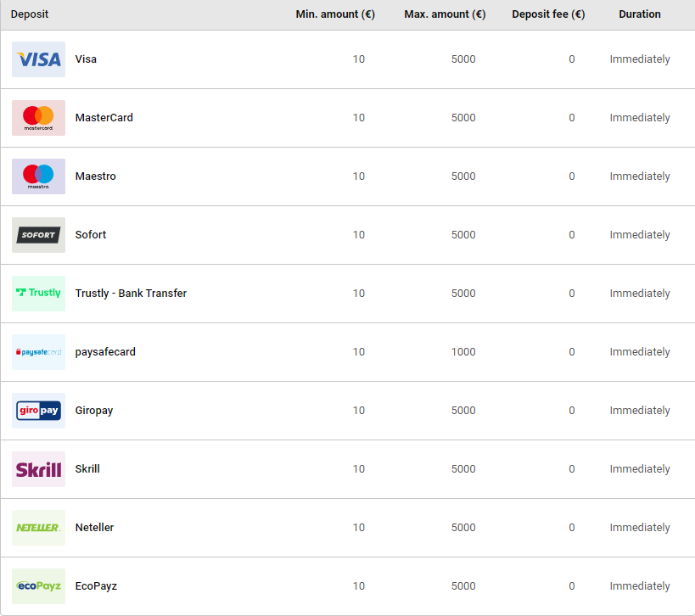
Task: Choose the Giropay logo icon
Action: coord(38,411)
